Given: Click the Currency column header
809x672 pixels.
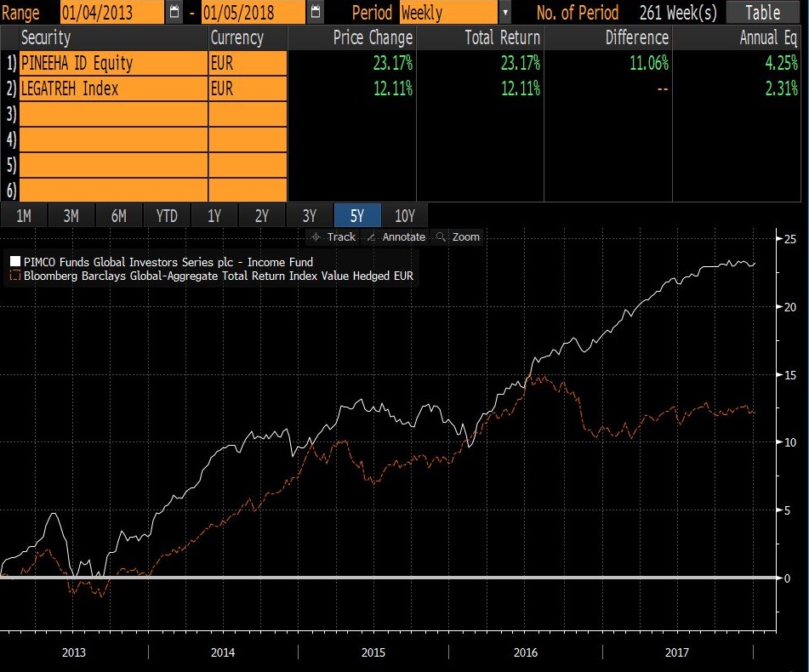Looking at the screenshot, I should point(248,37).
